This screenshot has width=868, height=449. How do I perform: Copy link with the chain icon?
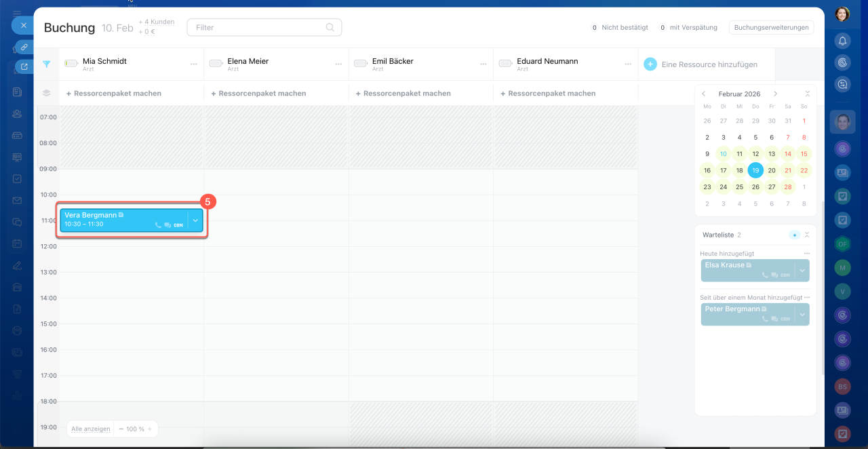[x=24, y=47]
